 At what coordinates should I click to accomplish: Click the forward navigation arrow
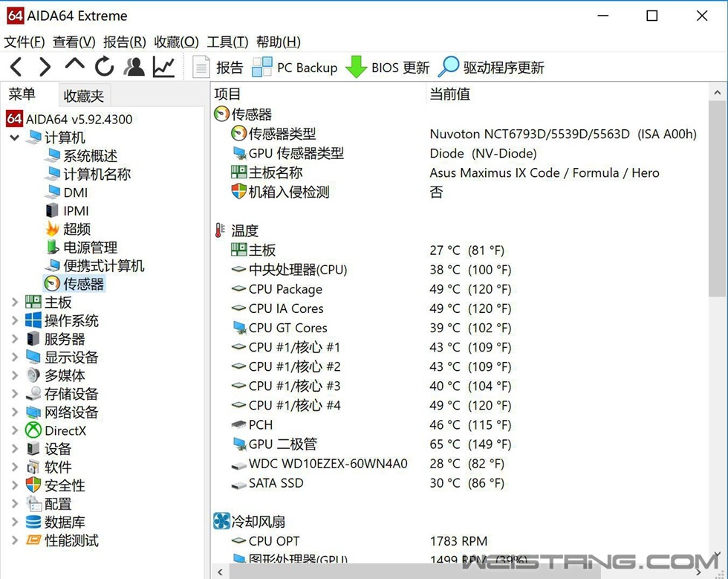click(x=45, y=68)
